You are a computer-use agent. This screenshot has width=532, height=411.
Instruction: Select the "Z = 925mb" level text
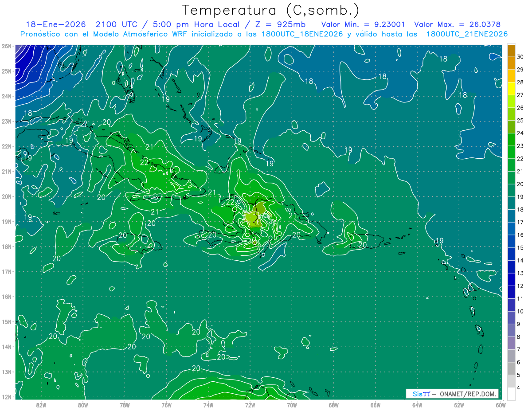pyautogui.click(x=281, y=24)
